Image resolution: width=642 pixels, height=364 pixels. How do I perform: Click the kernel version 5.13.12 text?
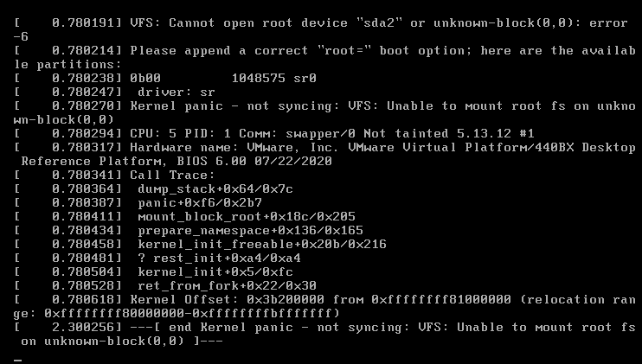point(485,134)
